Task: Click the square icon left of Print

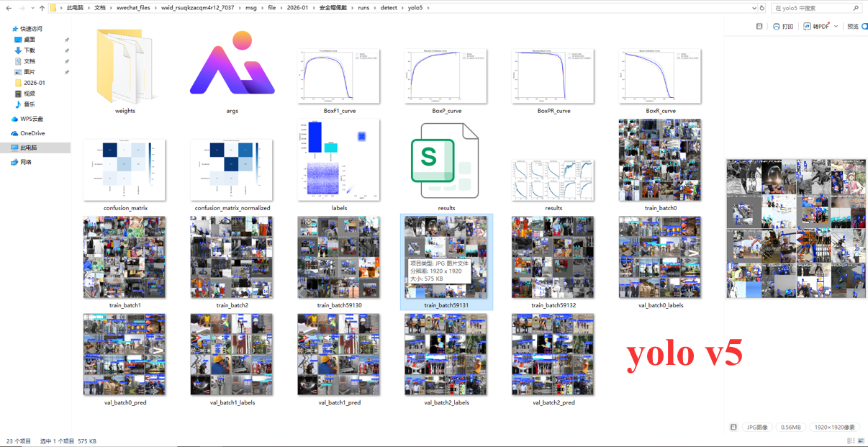Action: pyautogui.click(x=759, y=27)
